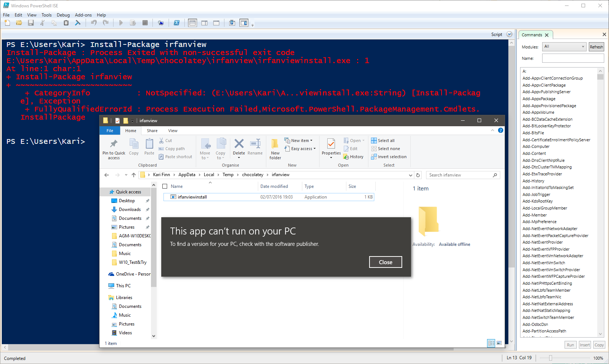Expand the Script pane chevron

click(x=509, y=34)
